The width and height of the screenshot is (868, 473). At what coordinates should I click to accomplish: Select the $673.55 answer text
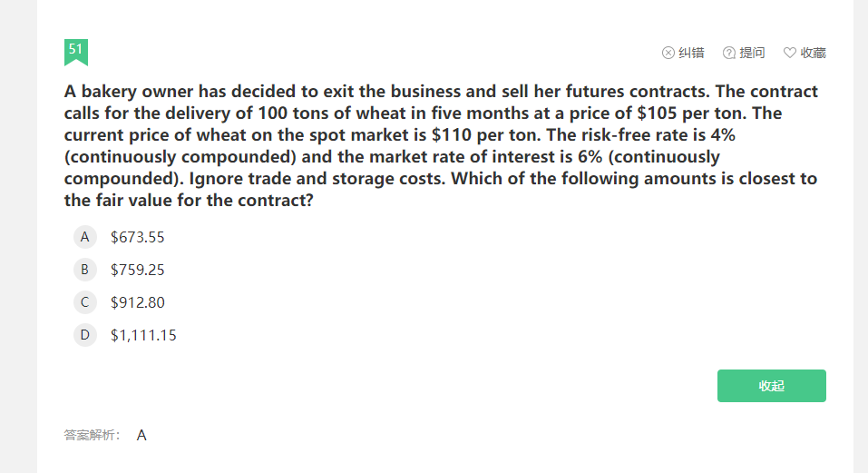coord(138,237)
